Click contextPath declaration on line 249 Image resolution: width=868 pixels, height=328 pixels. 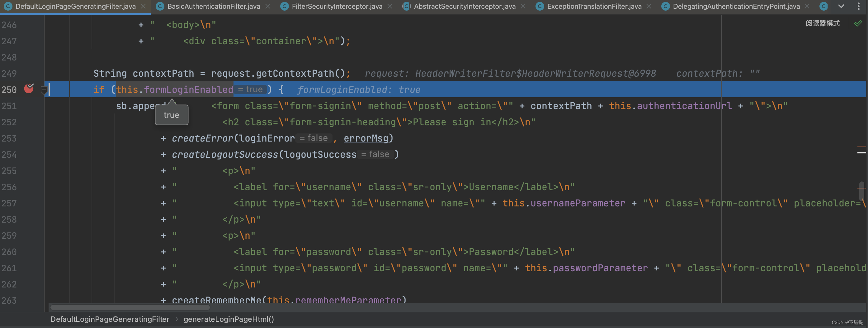click(163, 74)
